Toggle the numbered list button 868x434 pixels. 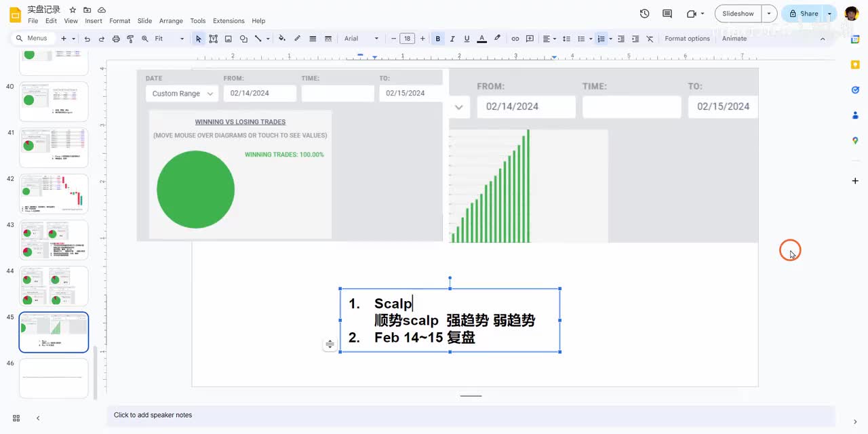pyautogui.click(x=601, y=39)
